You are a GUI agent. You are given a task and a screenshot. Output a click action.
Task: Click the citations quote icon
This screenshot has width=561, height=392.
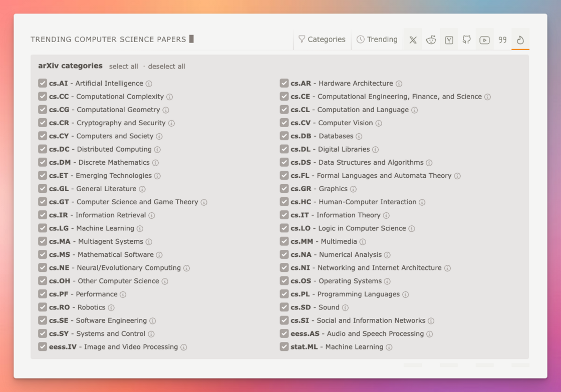502,40
